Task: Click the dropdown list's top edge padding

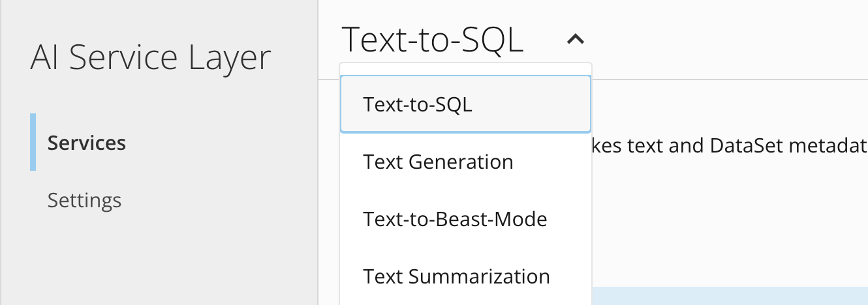Action: tap(465, 69)
